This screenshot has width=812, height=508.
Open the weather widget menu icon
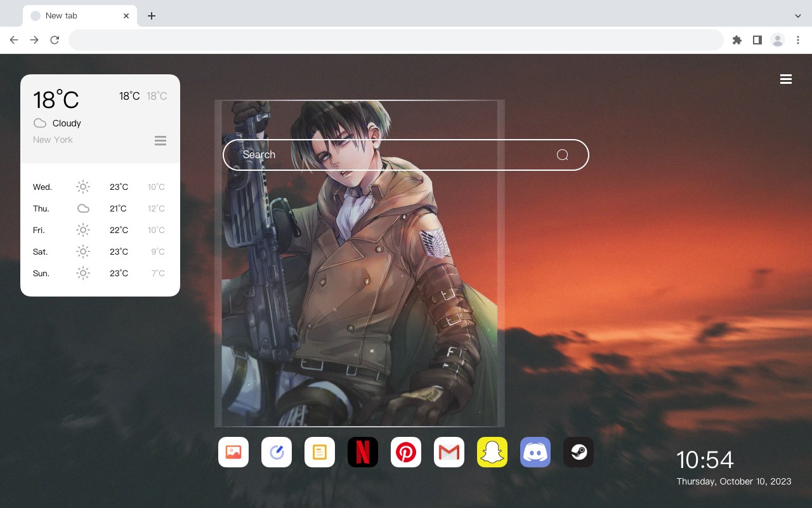tap(160, 140)
